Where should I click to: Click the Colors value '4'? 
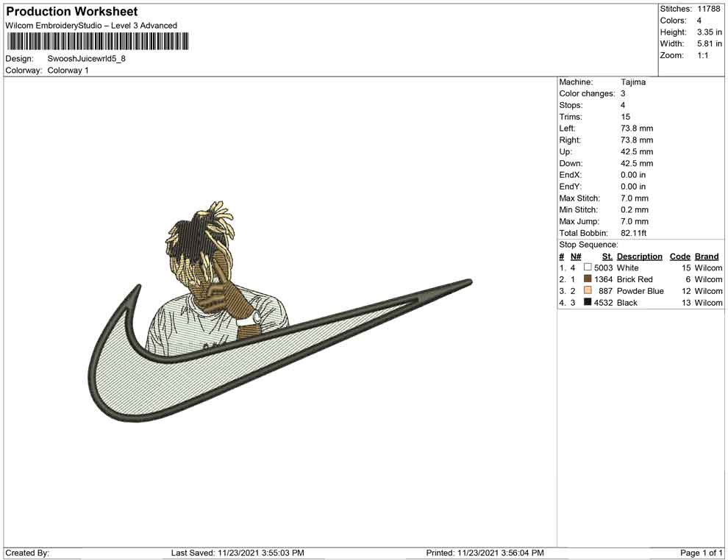pyautogui.click(x=699, y=21)
